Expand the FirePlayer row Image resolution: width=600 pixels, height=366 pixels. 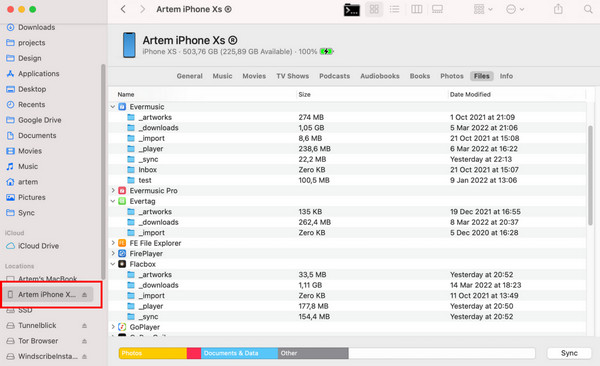(113, 253)
